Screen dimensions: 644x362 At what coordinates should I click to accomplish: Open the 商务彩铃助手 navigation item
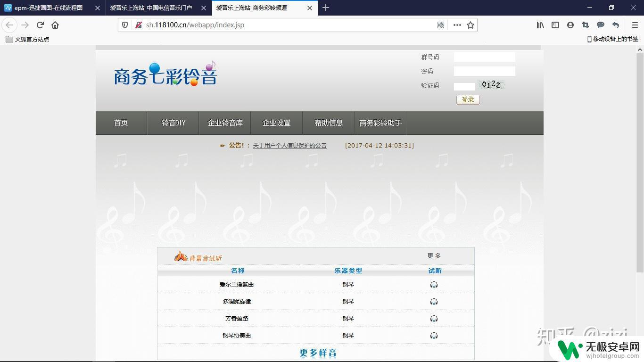[380, 123]
